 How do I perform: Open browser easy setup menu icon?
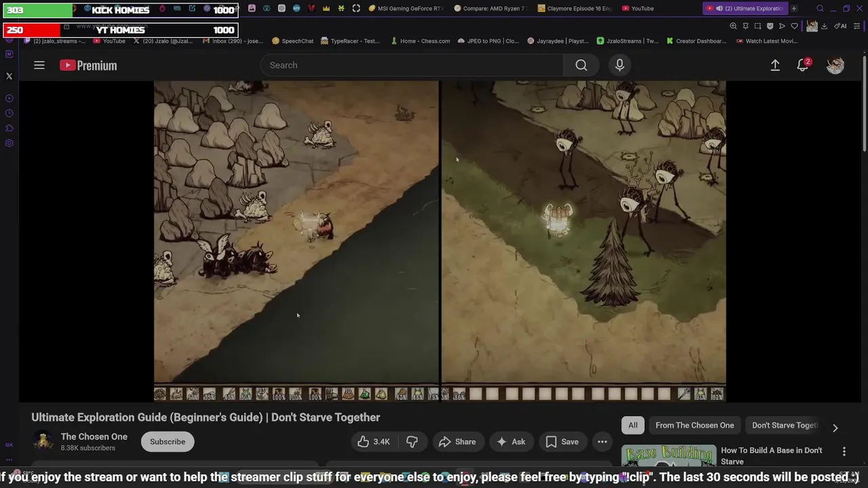pos(857,26)
